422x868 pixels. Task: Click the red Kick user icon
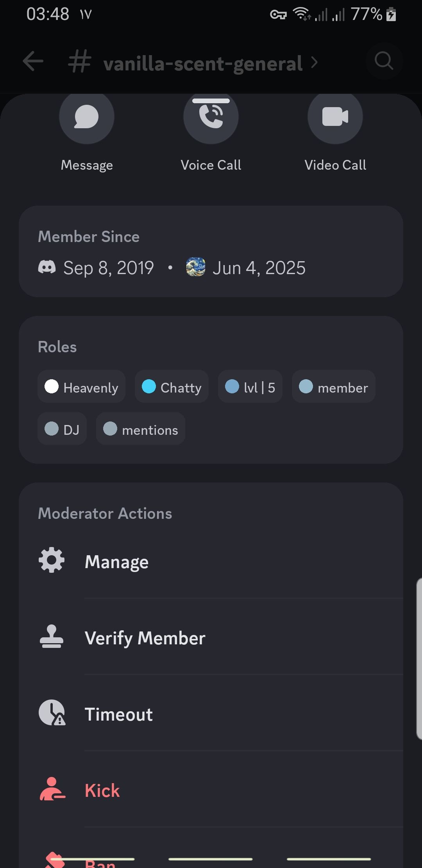[52, 789]
